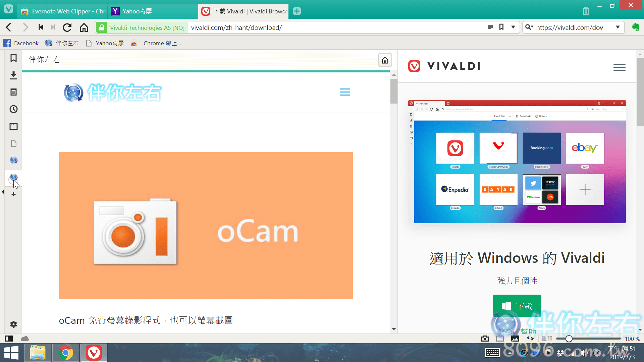Go back to previous page
This screenshot has width=644, height=362.
(x=9, y=27)
